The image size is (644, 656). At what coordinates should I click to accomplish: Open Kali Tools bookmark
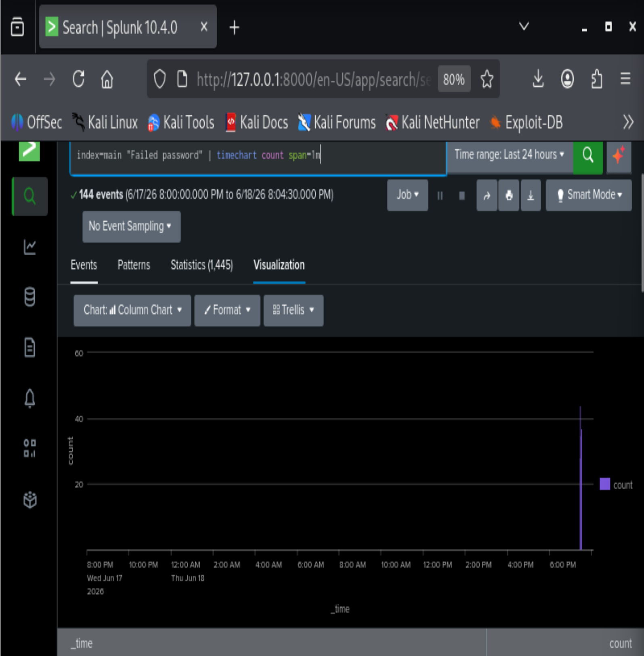click(x=180, y=122)
